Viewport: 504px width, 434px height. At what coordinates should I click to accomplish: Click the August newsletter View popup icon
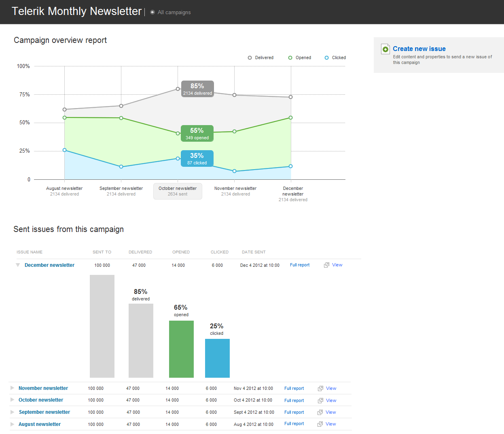pyautogui.click(x=320, y=424)
